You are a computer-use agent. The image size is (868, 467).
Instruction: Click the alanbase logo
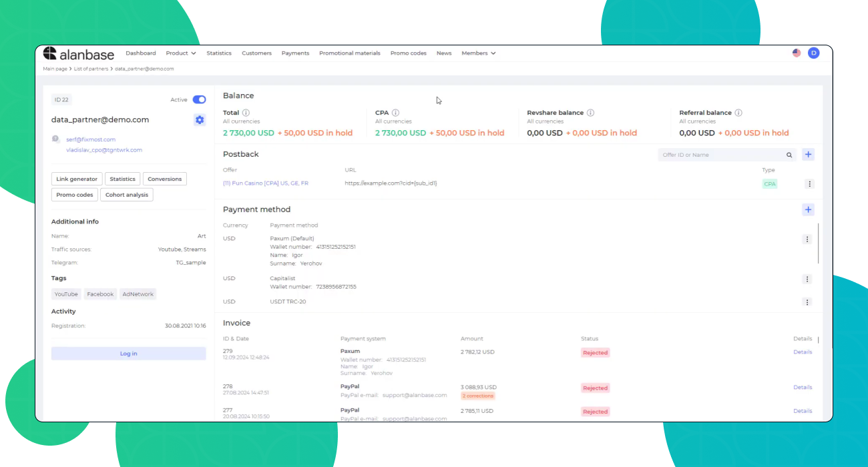point(79,54)
